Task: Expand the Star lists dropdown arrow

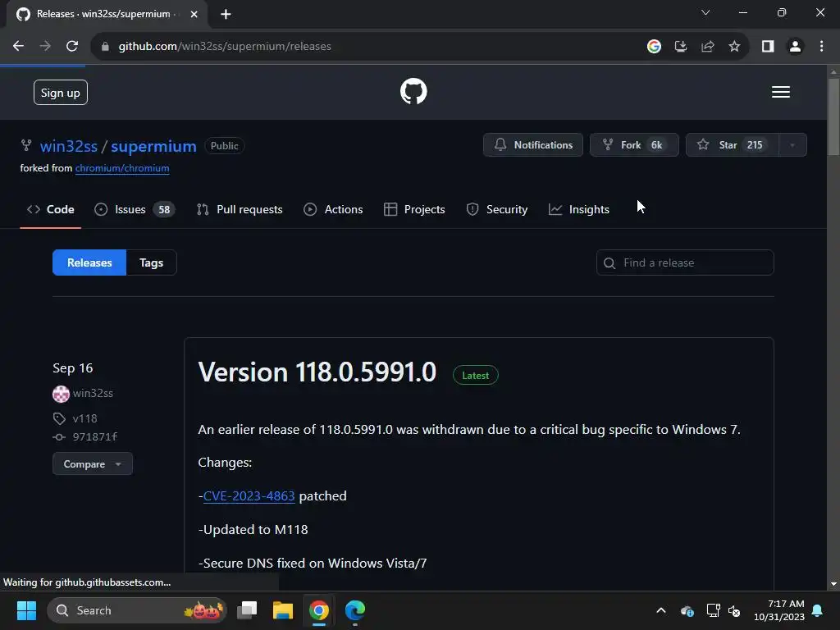Action: click(x=792, y=145)
